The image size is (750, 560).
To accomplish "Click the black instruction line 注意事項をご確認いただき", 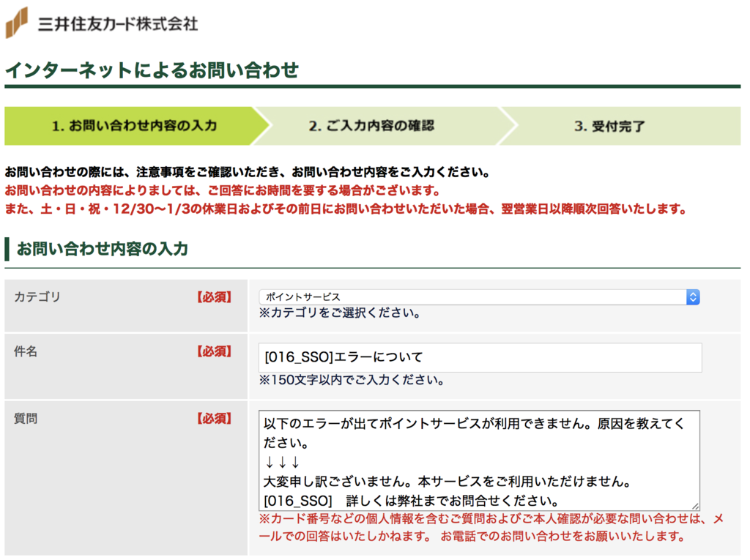I will click(x=248, y=172).
